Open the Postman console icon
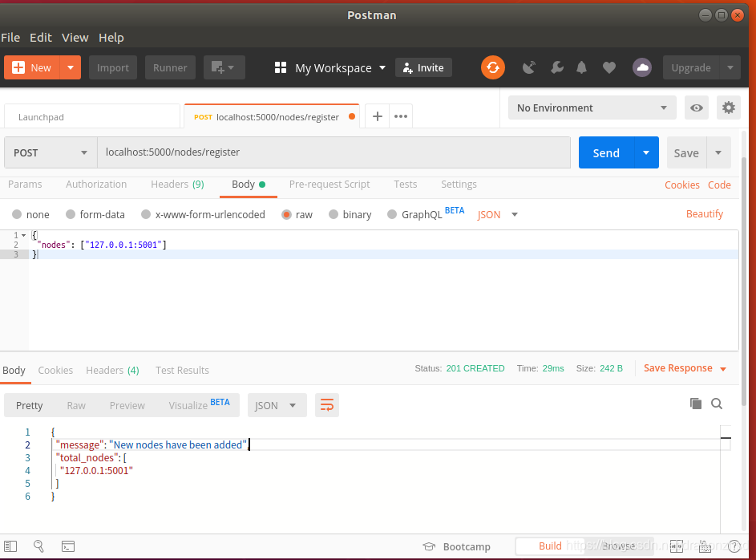 coord(68,546)
